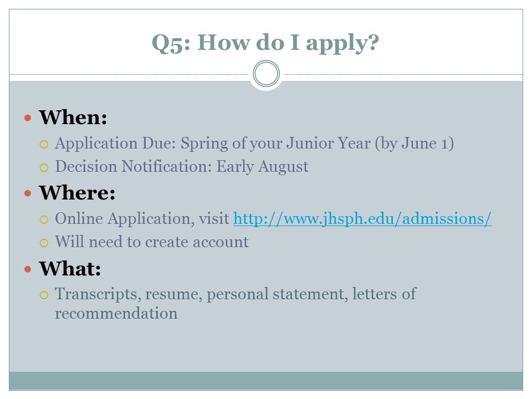
Task: Click the yellow ring bullet before "Transcripts"
Action: tap(44, 295)
